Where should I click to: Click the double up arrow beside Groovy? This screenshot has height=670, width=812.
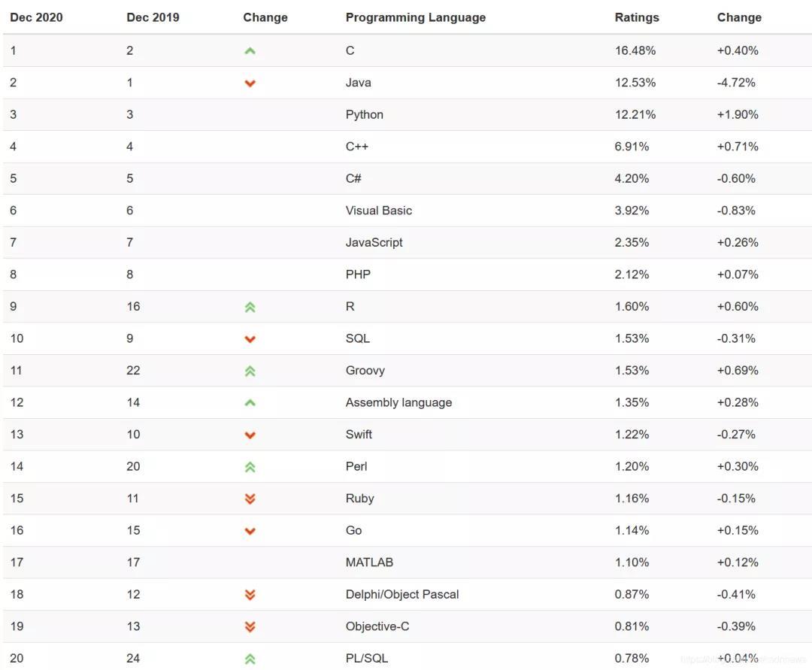[250, 371]
